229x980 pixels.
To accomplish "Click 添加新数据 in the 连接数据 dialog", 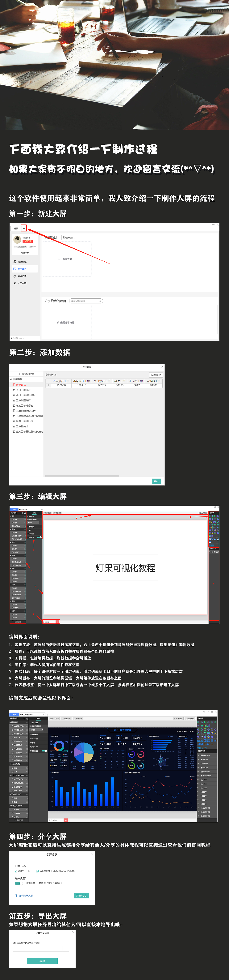I will (26, 374).
